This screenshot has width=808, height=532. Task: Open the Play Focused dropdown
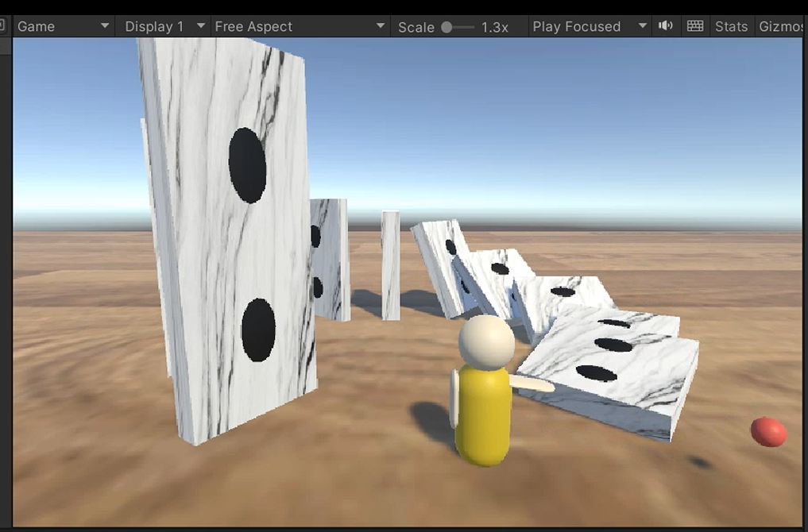pos(589,26)
